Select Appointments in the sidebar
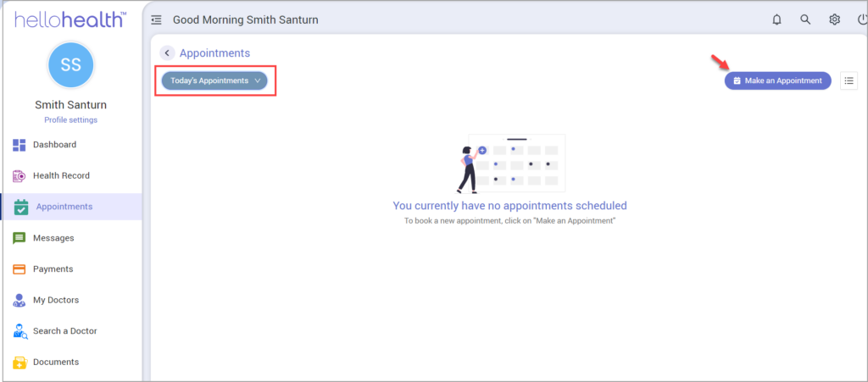 (64, 207)
